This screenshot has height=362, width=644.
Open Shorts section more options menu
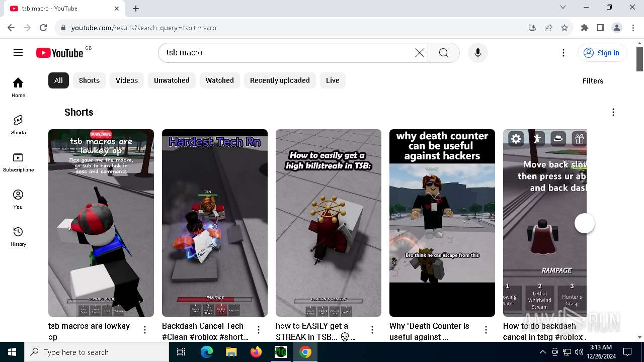(x=613, y=112)
